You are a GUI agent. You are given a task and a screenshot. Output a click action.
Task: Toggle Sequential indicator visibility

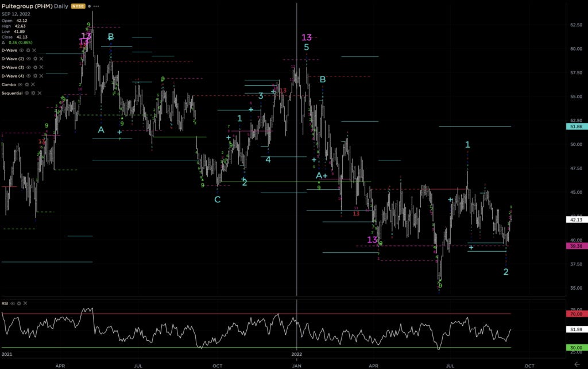(26, 93)
